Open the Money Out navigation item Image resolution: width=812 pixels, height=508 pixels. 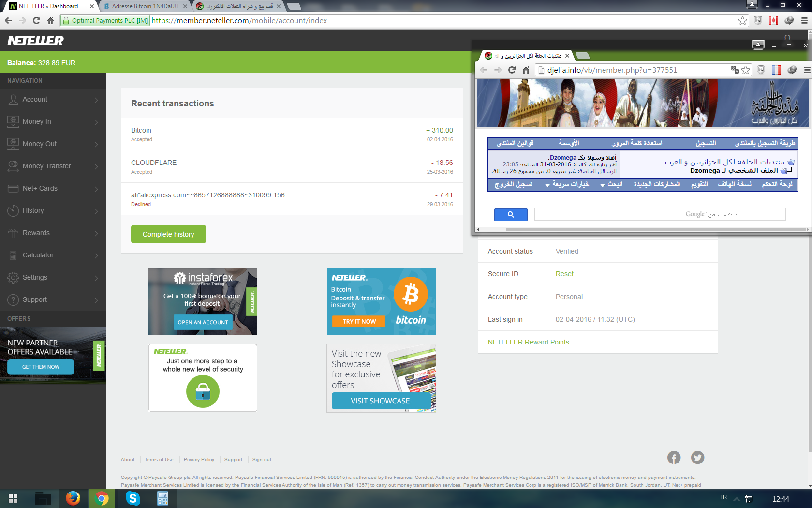coord(53,144)
